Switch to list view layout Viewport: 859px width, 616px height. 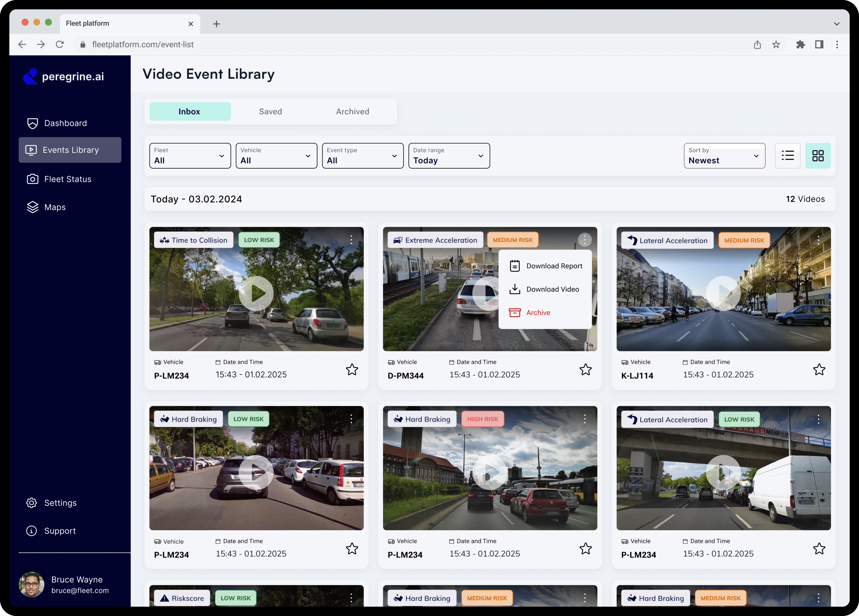click(x=788, y=156)
